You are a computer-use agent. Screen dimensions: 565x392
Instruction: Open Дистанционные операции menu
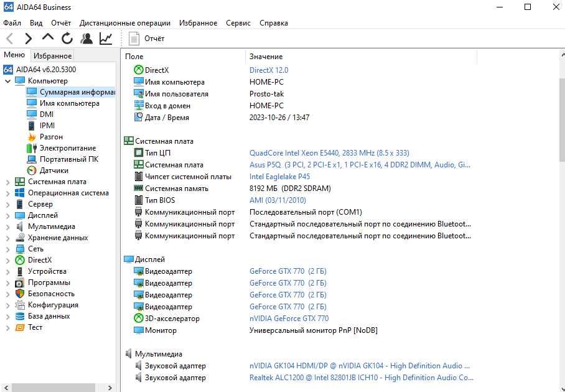125,22
